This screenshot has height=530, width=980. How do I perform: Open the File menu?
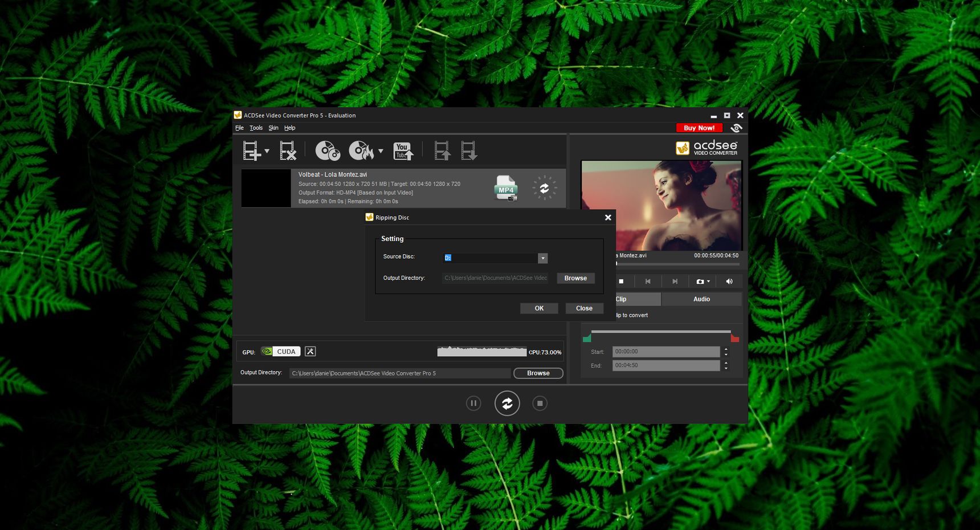pos(239,128)
